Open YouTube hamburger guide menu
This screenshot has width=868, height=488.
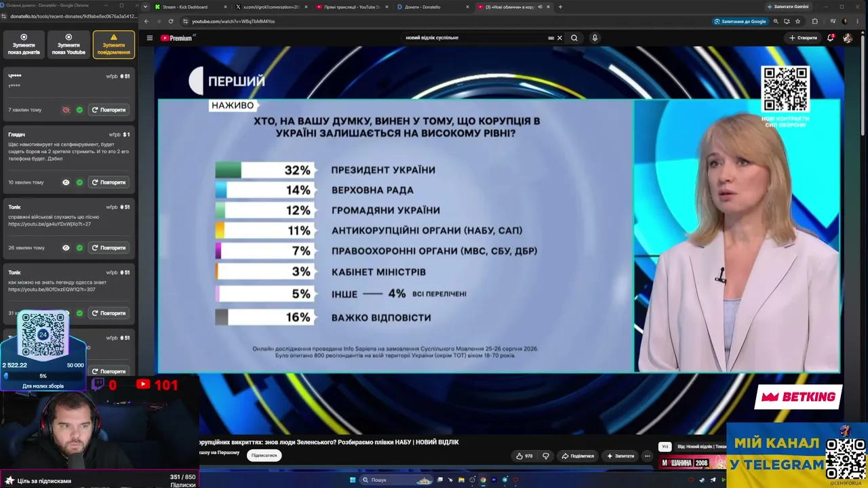coord(150,38)
